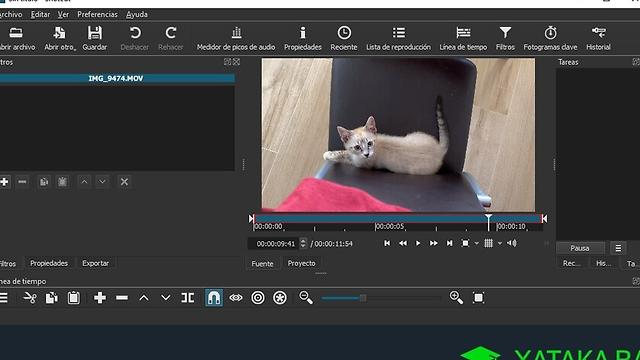
Task: Open the Historial panel
Action: click(x=598, y=38)
